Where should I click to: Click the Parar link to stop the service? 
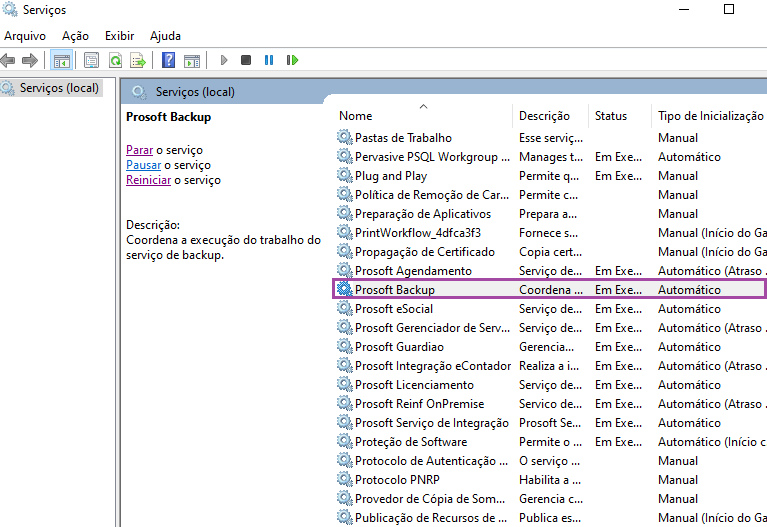click(x=139, y=150)
